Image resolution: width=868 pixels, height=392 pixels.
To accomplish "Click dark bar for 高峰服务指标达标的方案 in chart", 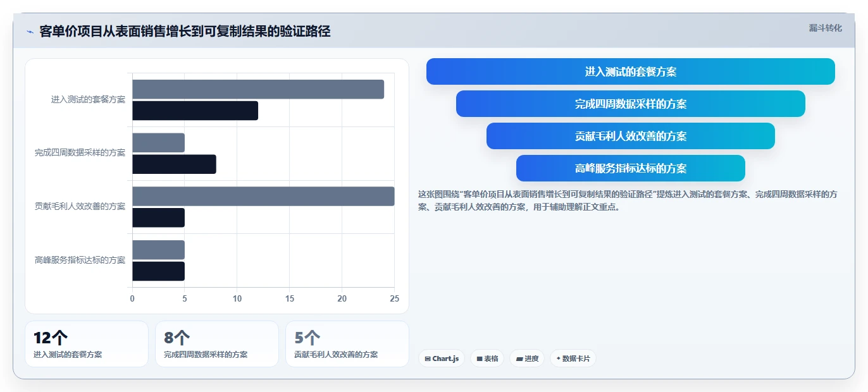I will coord(158,271).
